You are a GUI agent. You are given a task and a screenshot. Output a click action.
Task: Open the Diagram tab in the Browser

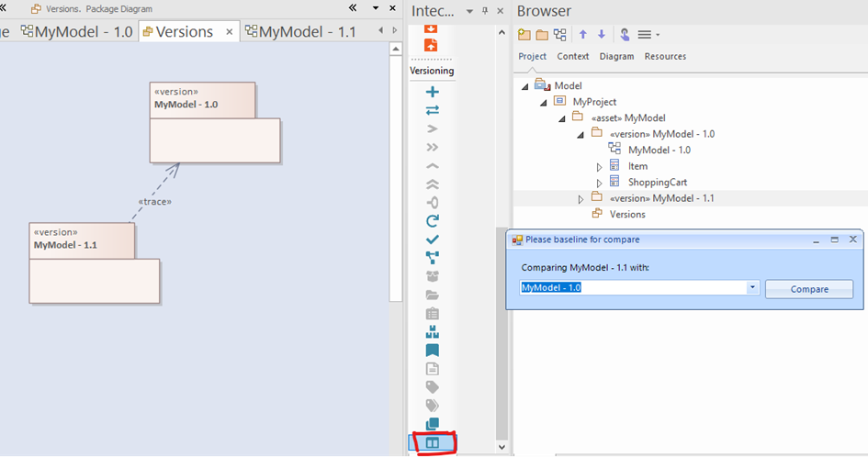[616, 56]
